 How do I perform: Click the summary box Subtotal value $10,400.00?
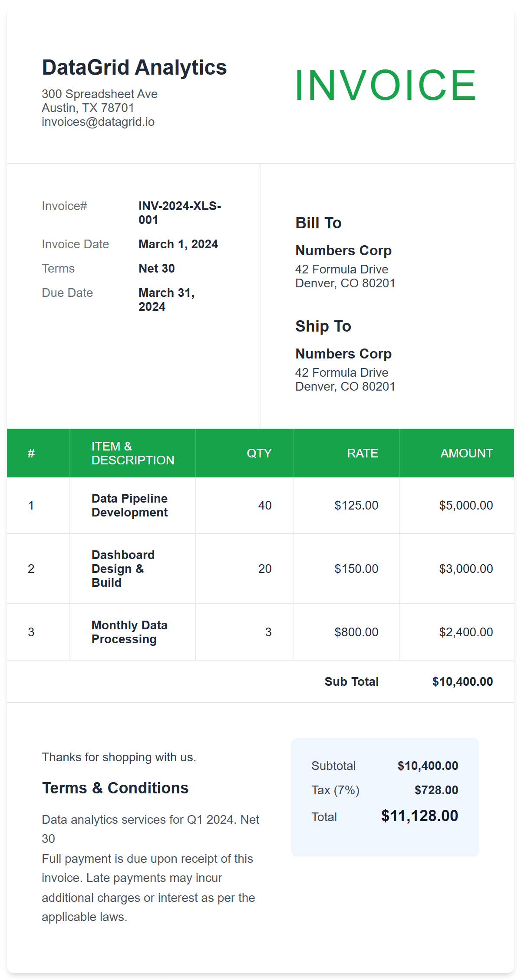[428, 766]
